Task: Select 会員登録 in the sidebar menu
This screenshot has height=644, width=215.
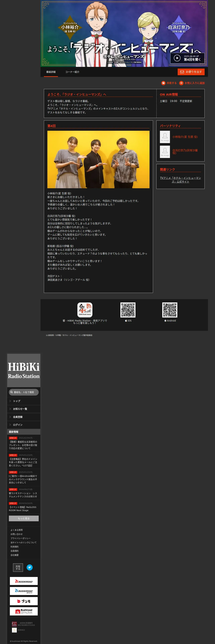Action: (24, 417)
